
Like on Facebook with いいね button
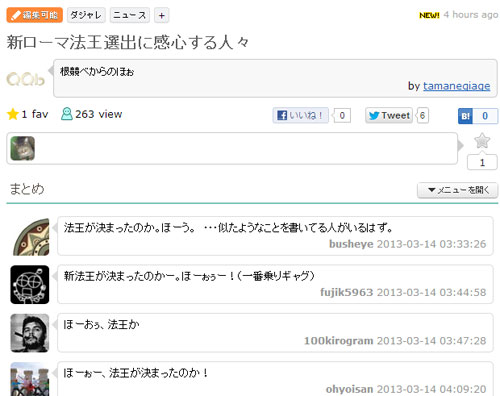click(x=300, y=115)
